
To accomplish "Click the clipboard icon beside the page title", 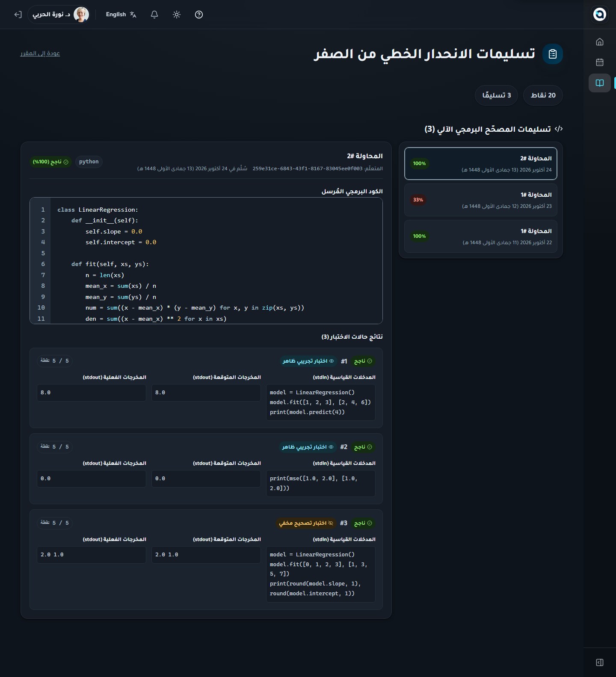I will [x=553, y=54].
